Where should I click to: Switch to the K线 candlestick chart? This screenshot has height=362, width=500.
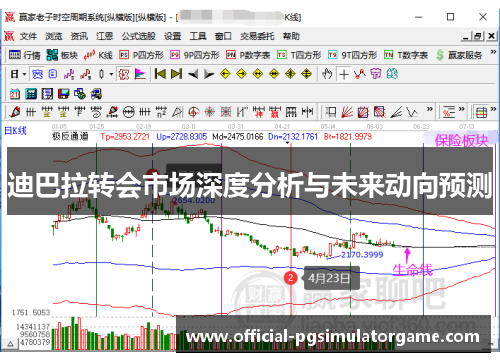click(x=98, y=55)
